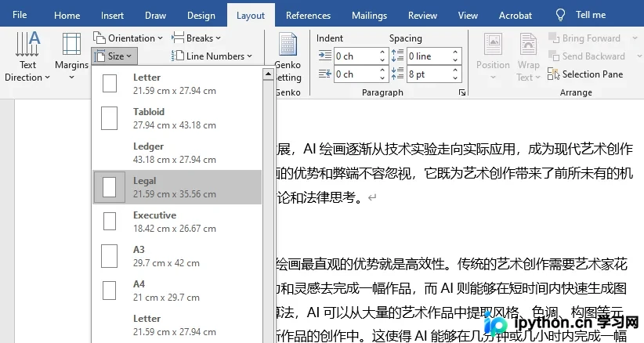The image size is (644, 343).
Task: Click Bring Forward
Action: point(584,38)
